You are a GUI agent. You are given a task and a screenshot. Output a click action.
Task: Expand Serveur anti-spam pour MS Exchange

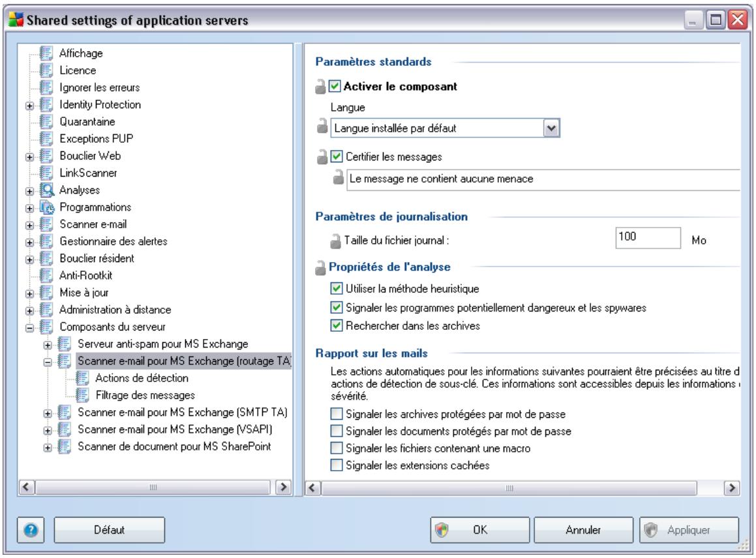coord(48,345)
